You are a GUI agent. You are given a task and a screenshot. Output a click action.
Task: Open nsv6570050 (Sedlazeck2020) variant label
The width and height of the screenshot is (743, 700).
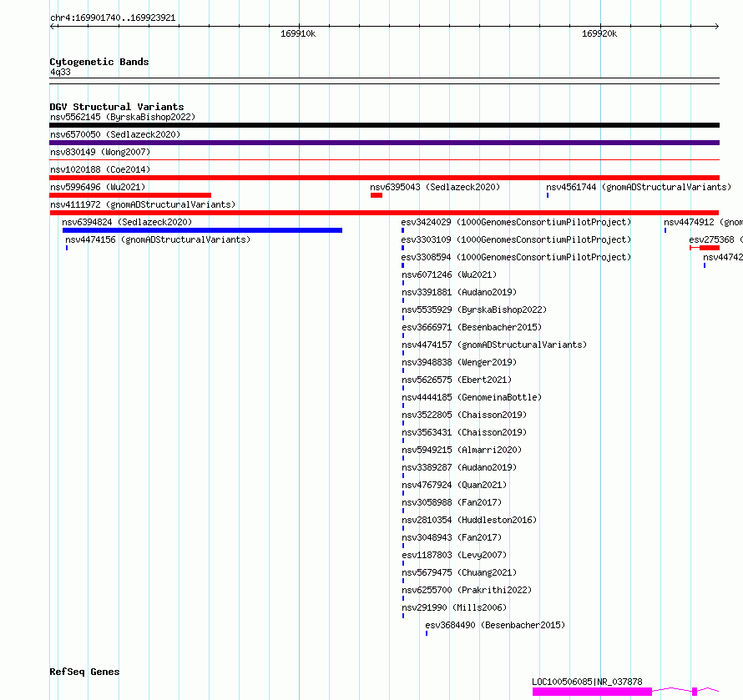(115, 134)
